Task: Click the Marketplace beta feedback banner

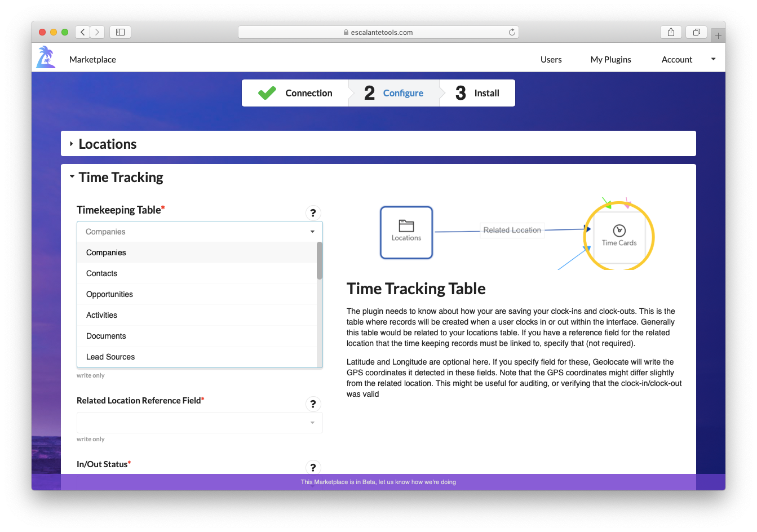Action: (378, 482)
